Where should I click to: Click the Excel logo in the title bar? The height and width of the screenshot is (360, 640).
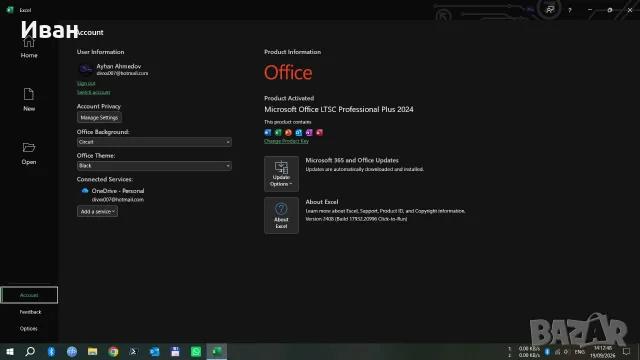tap(10, 10)
